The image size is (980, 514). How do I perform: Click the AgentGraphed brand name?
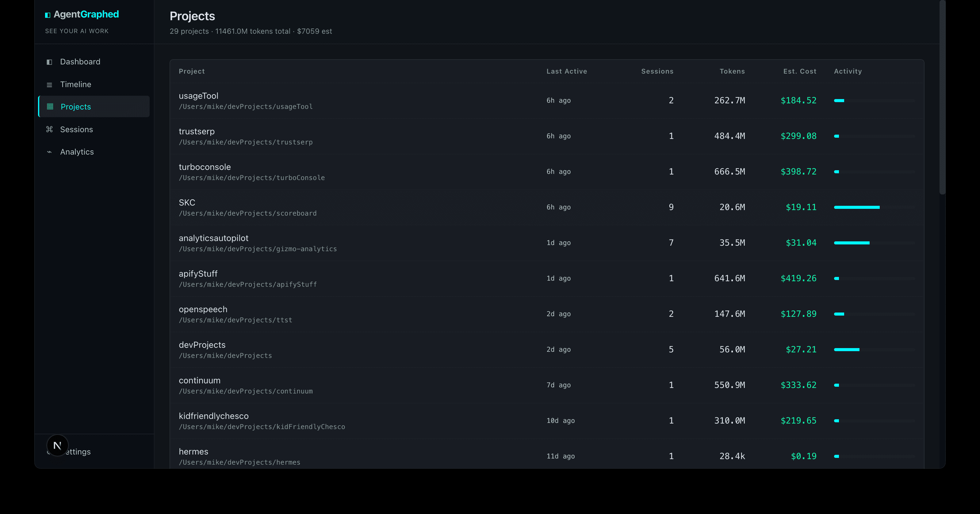(86, 14)
